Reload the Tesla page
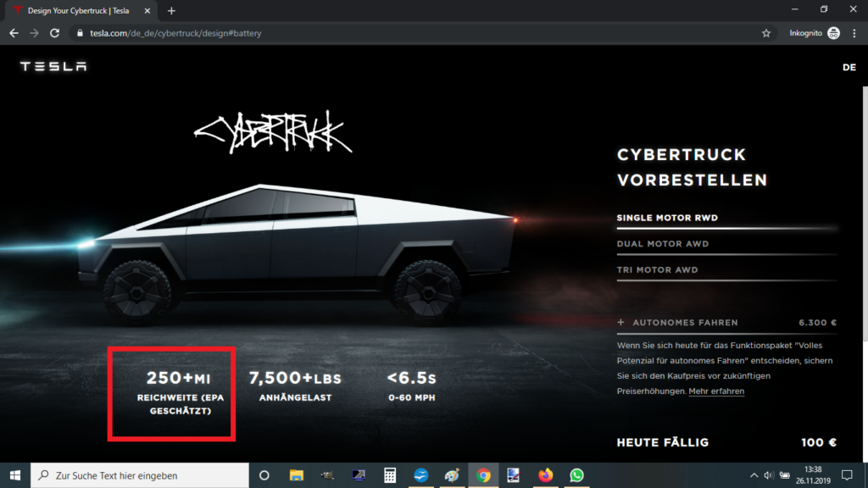The width and height of the screenshot is (868, 488). click(x=54, y=33)
